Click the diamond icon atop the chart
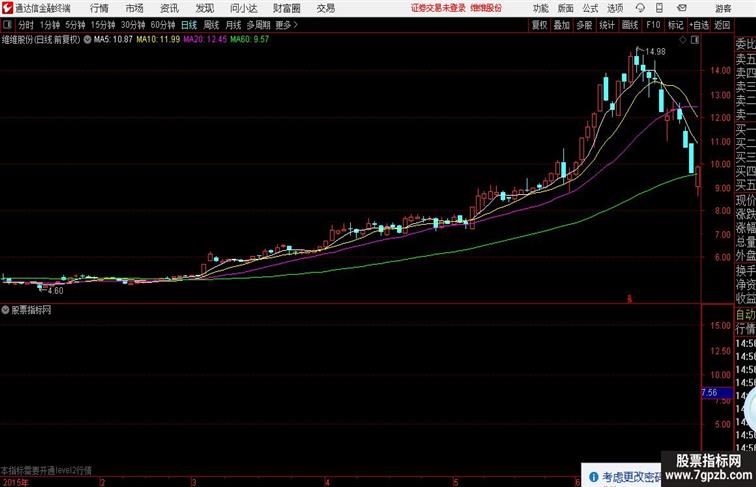The height and width of the screenshot is (487, 756). coord(683,40)
